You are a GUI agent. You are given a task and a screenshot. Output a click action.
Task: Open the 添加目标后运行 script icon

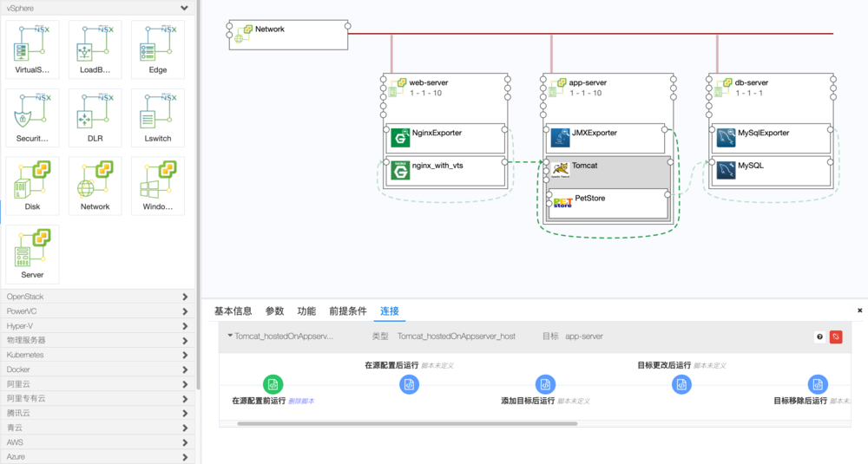click(x=545, y=384)
